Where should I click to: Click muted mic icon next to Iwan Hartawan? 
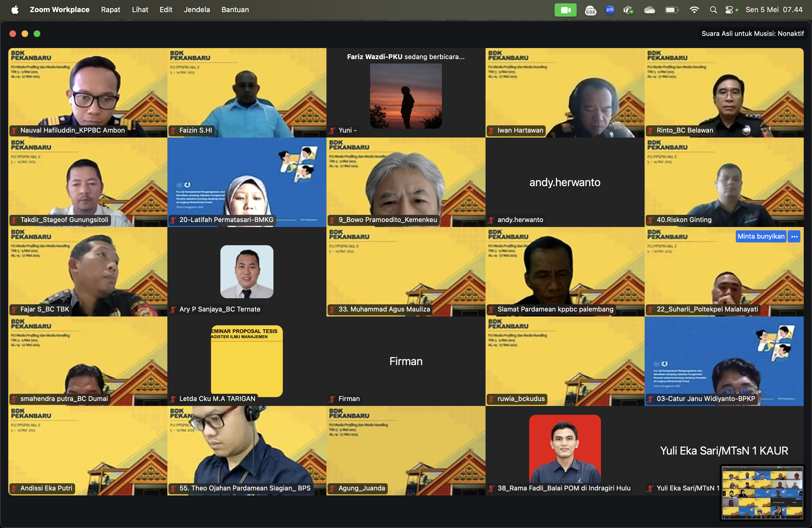[491, 130]
